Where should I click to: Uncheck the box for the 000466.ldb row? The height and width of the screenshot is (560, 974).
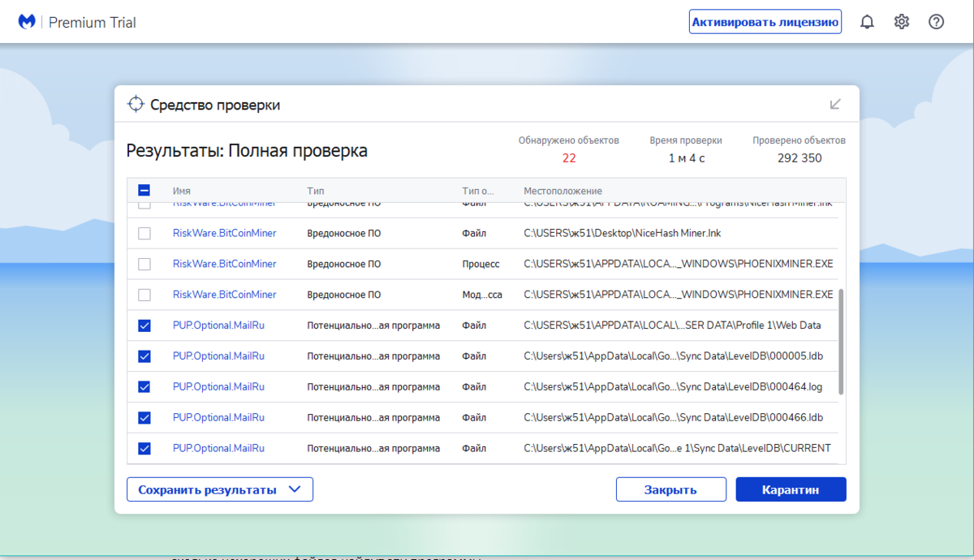(144, 418)
